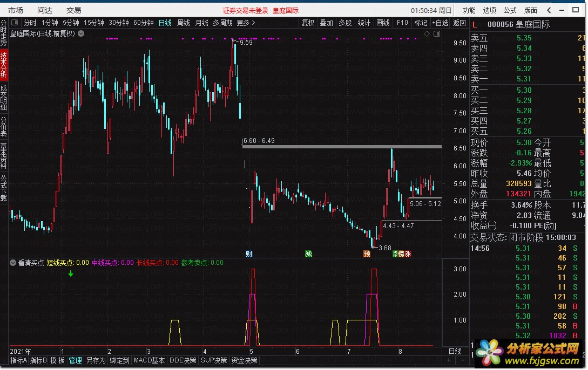Click the 标记 toolbar button

pos(421,23)
